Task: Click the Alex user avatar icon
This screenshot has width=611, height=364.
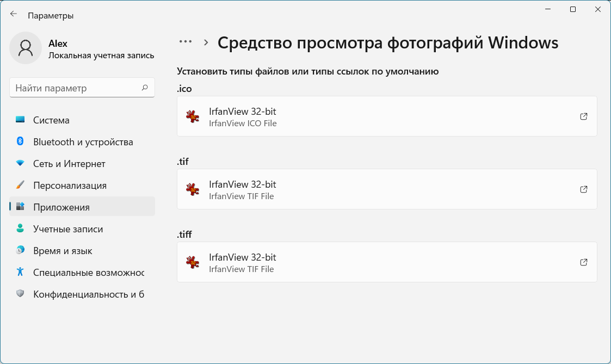Action: (26, 48)
